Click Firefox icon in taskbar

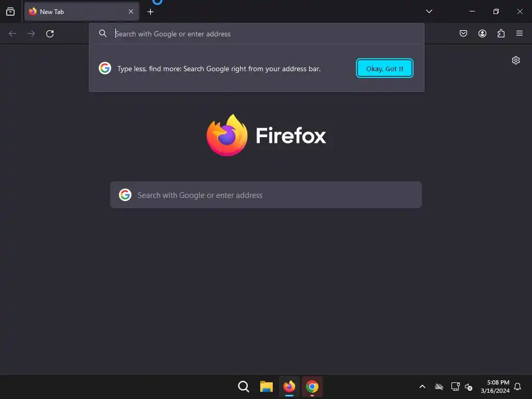pyautogui.click(x=289, y=387)
